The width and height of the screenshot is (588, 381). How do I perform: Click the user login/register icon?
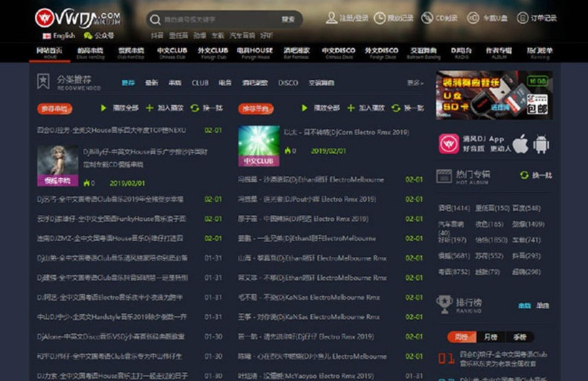point(332,18)
